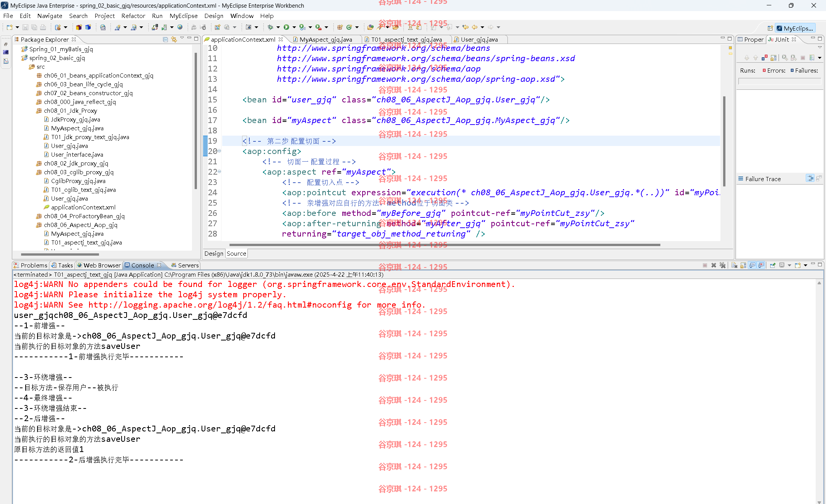Switch to Source editor page
The image size is (826, 504).
coord(236,253)
